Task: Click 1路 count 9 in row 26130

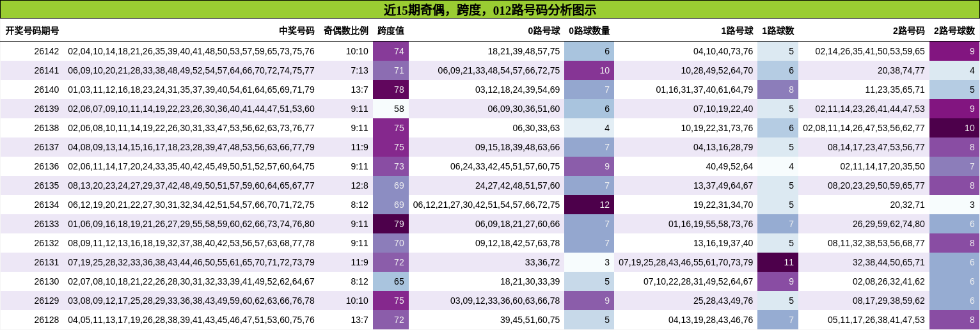Action: [x=778, y=281]
